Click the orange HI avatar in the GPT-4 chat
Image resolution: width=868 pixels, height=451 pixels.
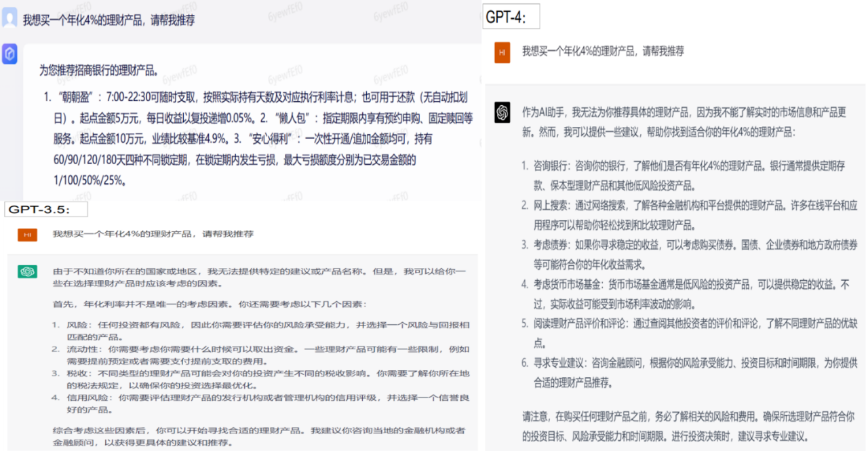(502, 52)
